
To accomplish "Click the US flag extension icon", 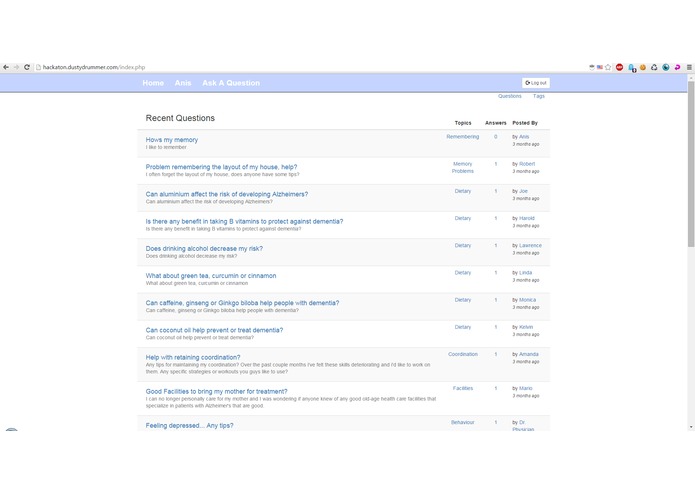I will pyautogui.click(x=600, y=67).
